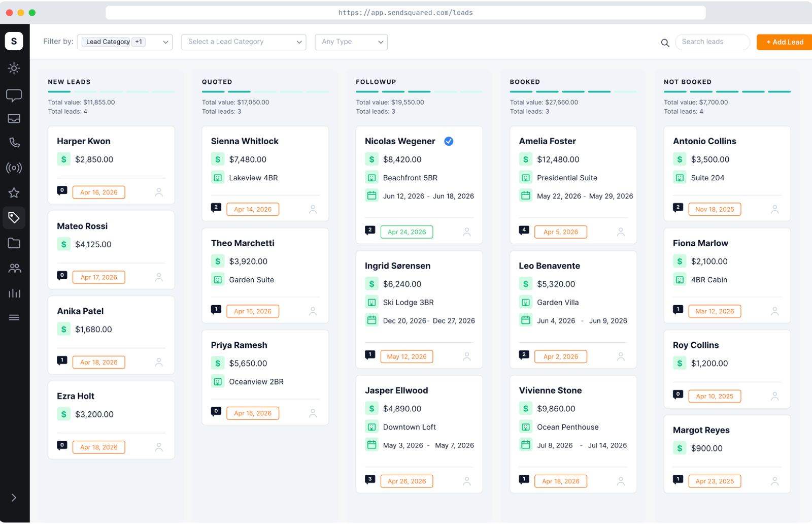The height and width of the screenshot is (524, 812).
Task: Open the folder icon in sidebar
Action: point(14,243)
